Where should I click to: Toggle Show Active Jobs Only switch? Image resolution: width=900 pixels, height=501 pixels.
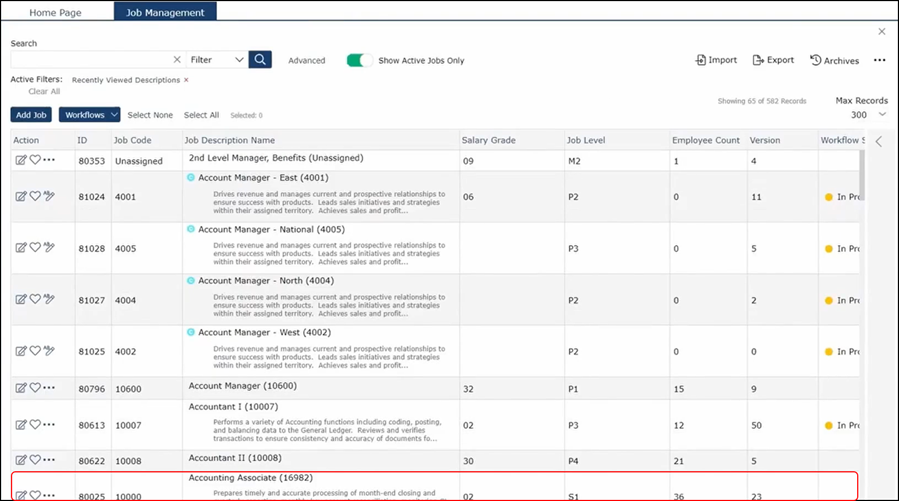pos(359,60)
